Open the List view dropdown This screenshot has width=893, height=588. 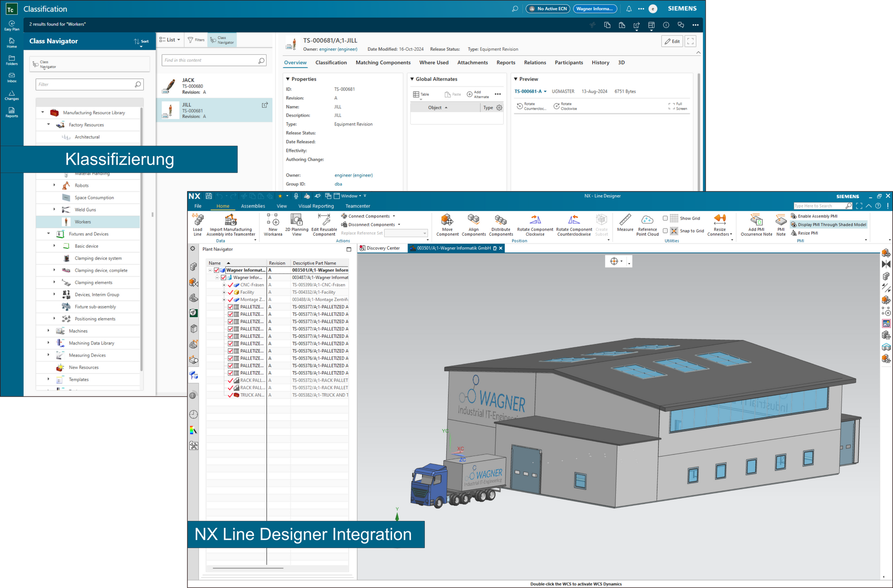(170, 40)
